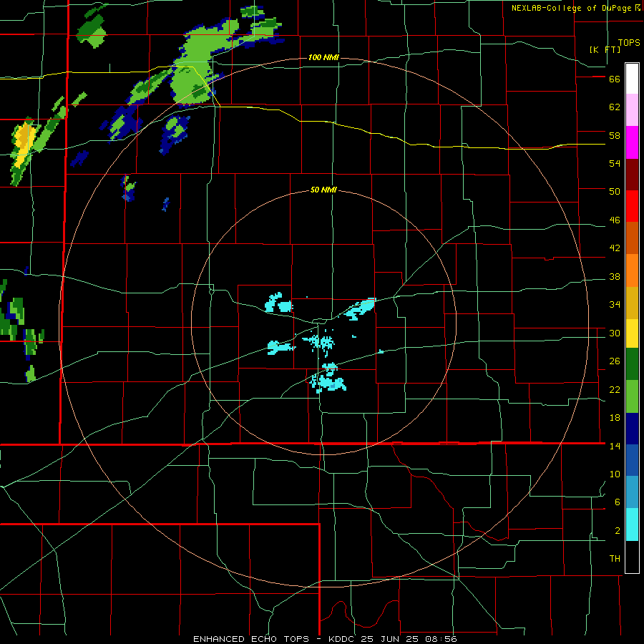
Task: Click the '[K FT]' units label
Action: point(605,49)
